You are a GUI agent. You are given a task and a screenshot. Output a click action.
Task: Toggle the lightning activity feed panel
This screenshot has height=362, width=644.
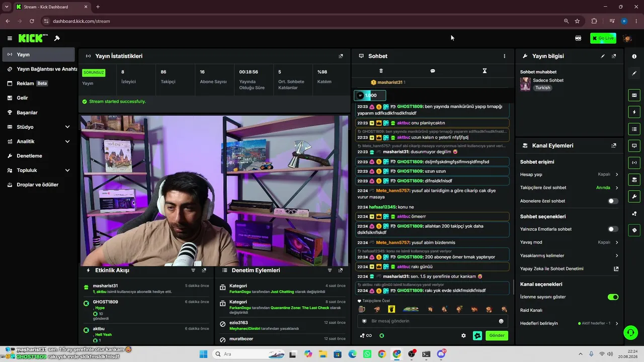(x=634, y=112)
